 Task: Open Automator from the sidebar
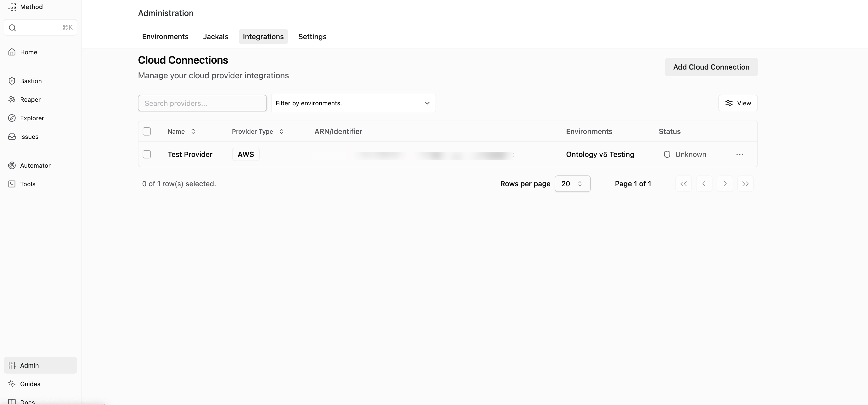35,165
